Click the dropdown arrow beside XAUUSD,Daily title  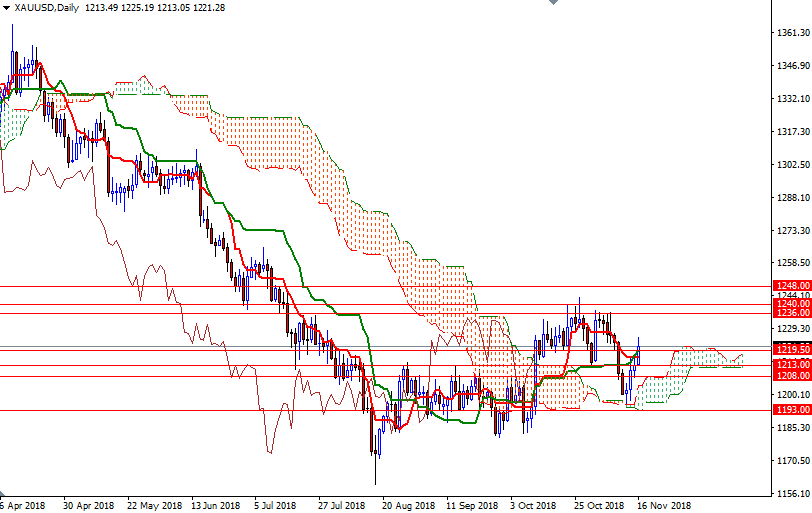(6, 8)
